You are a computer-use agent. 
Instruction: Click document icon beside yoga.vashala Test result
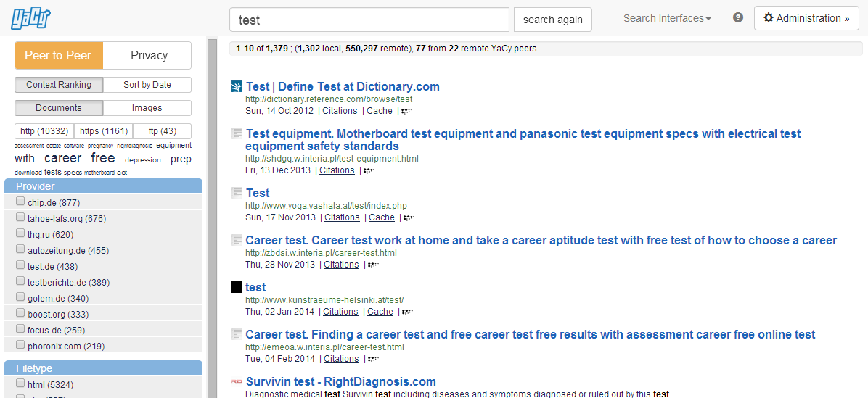(x=237, y=192)
